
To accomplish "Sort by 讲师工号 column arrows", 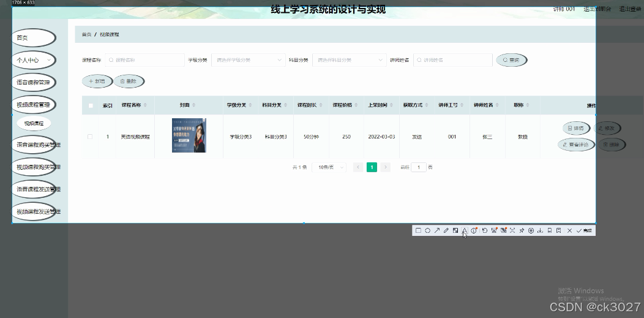I will point(462,105).
